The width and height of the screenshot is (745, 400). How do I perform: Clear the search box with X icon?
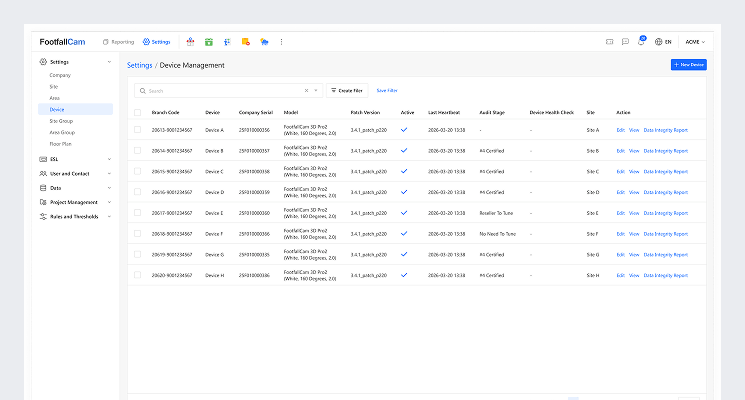pyautogui.click(x=306, y=90)
